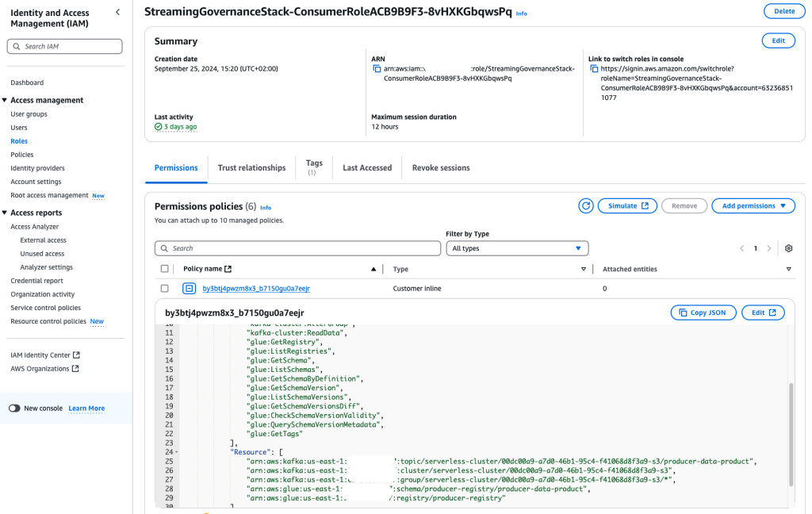Open permissions table settings gear

tap(789, 248)
